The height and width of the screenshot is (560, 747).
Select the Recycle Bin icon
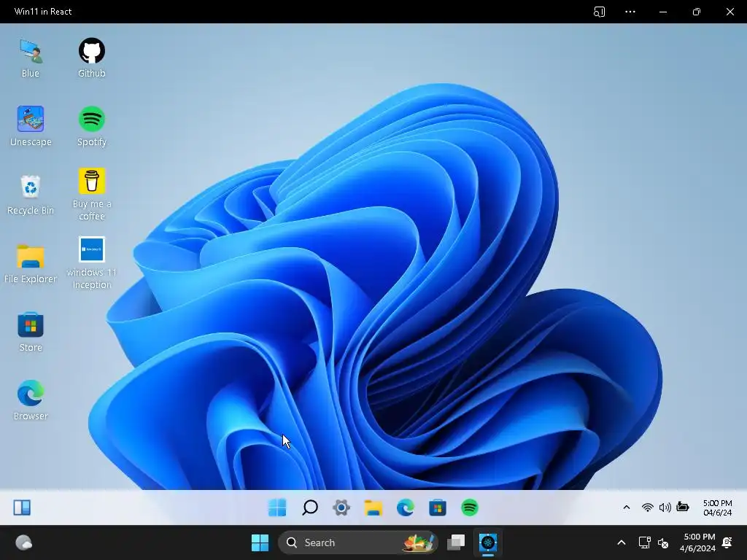coord(31,195)
